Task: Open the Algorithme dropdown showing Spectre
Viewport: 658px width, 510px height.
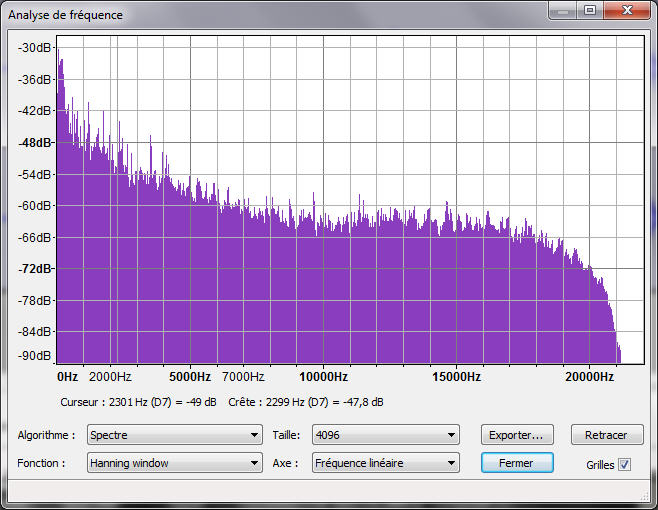Action: tap(175, 434)
